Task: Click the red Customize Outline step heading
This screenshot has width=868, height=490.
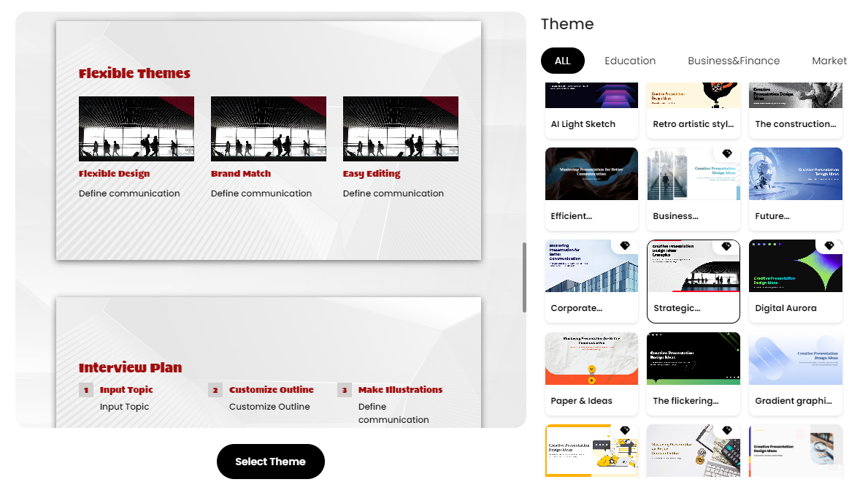Action: point(272,390)
